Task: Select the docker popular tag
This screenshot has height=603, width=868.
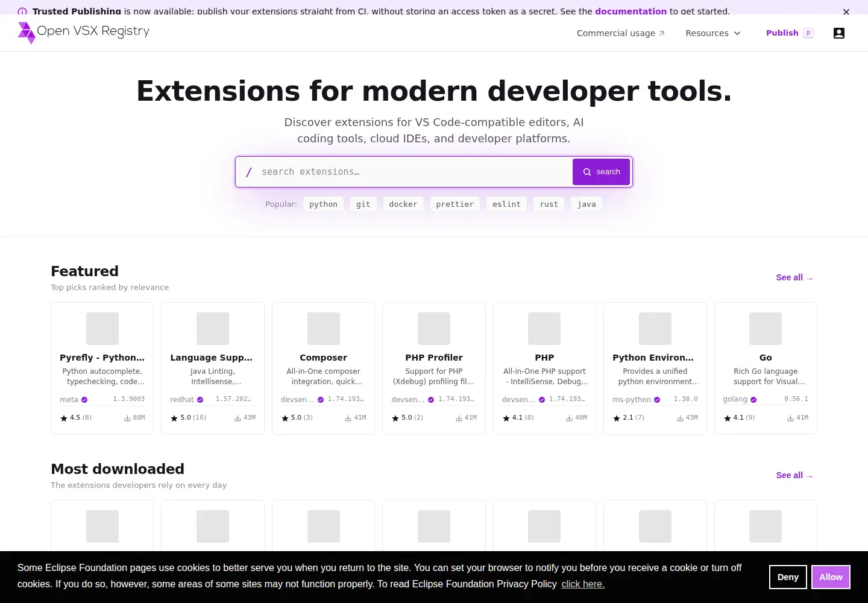Action: [403, 204]
